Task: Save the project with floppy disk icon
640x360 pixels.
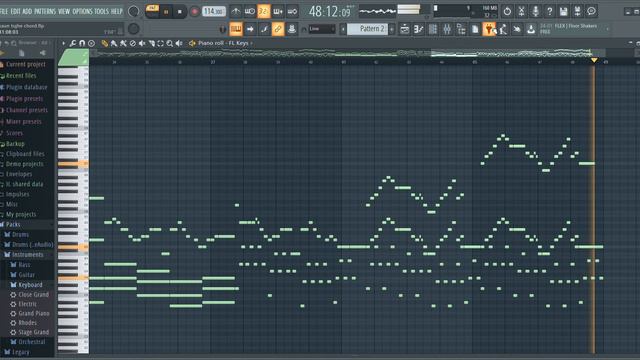Action: coord(563,11)
